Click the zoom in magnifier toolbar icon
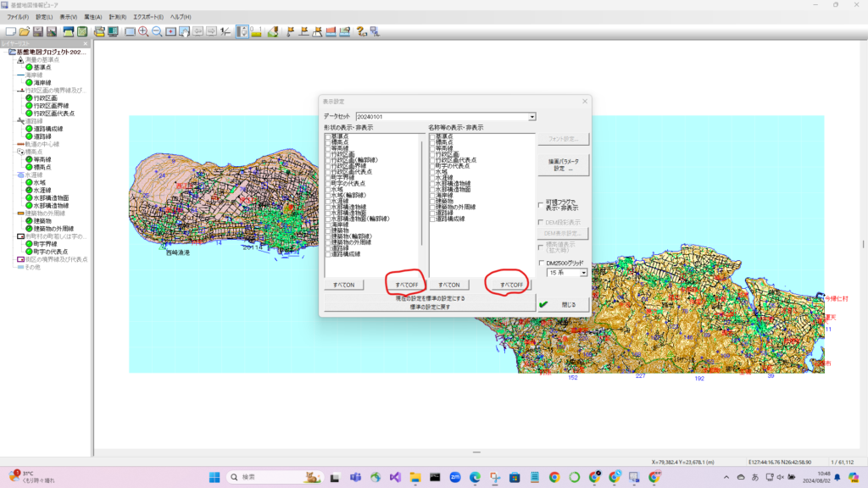Viewport: 868px width, 488px height. tap(143, 31)
